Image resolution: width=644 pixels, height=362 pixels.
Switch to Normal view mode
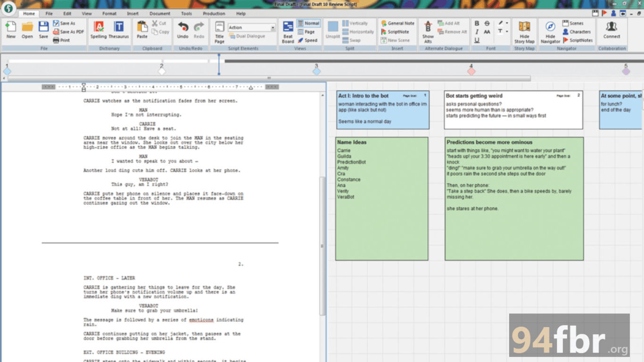coord(308,23)
